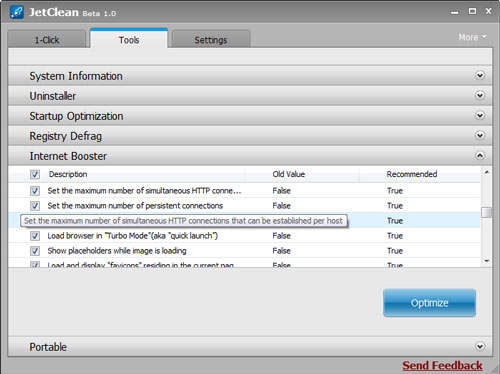Close the JetClean window

489,11
